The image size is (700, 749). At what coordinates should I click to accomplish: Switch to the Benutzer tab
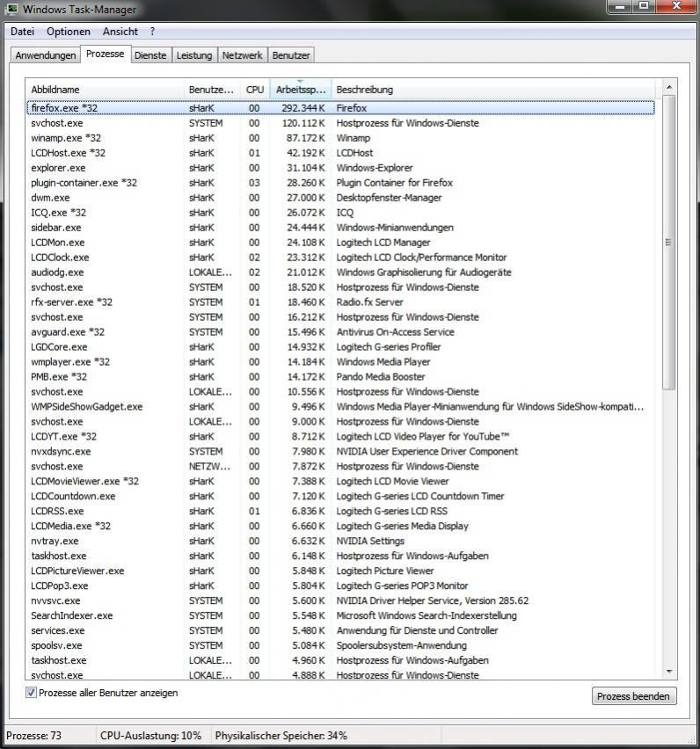[291, 55]
